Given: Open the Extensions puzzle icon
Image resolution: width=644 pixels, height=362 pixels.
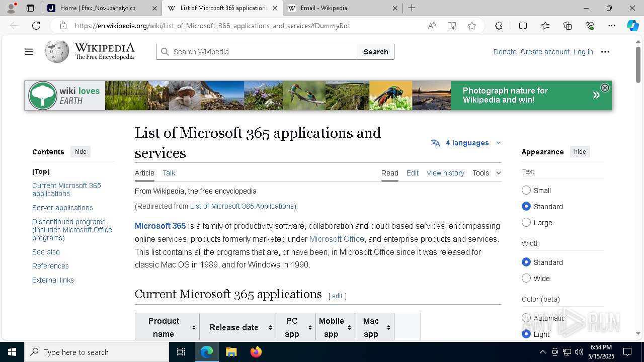Looking at the screenshot, I should pyautogui.click(x=499, y=26).
